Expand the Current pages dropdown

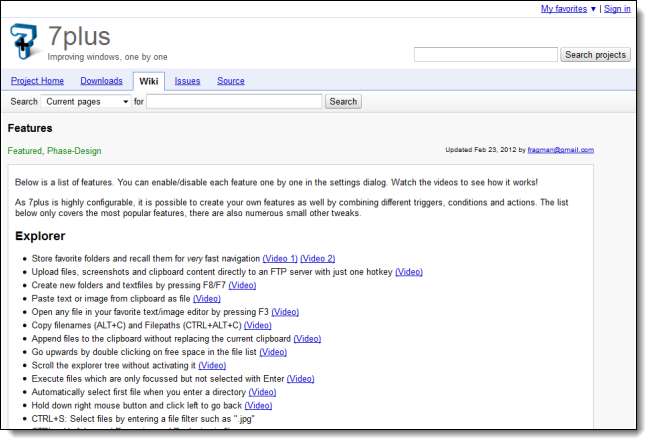pos(88,101)
